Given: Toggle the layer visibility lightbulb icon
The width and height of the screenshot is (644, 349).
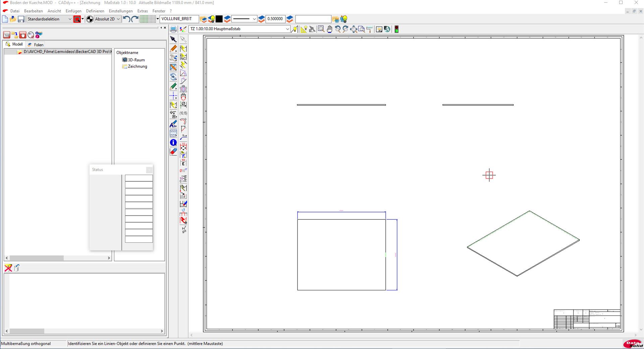Looking at the screenshot, I should 211,19.
